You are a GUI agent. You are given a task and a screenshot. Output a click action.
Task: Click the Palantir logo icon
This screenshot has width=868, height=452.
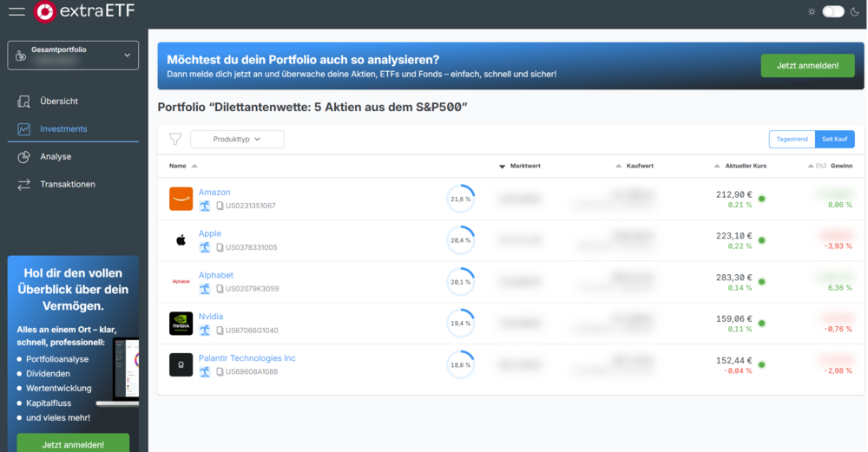[181, 365]
